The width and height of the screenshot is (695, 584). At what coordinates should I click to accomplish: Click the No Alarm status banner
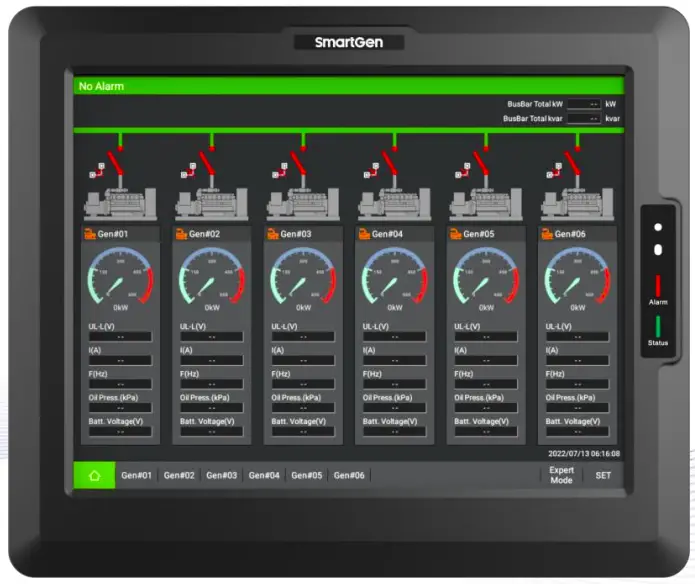point(349,86)
